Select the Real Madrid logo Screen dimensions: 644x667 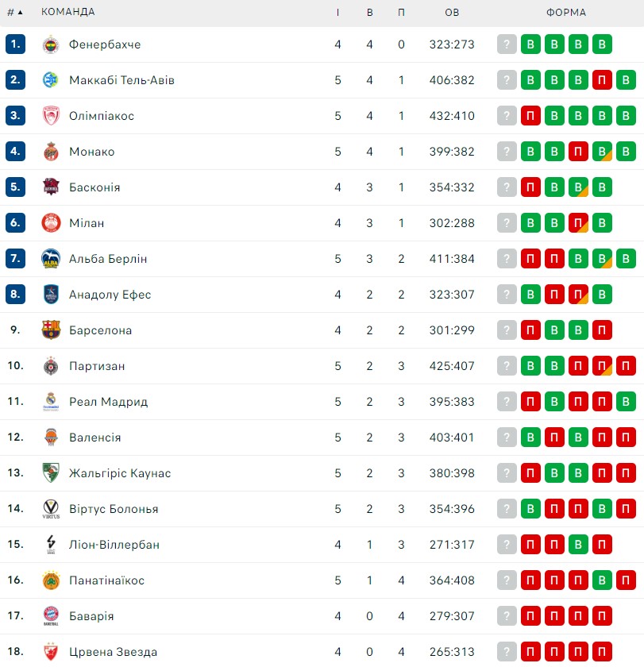(51, 402)
